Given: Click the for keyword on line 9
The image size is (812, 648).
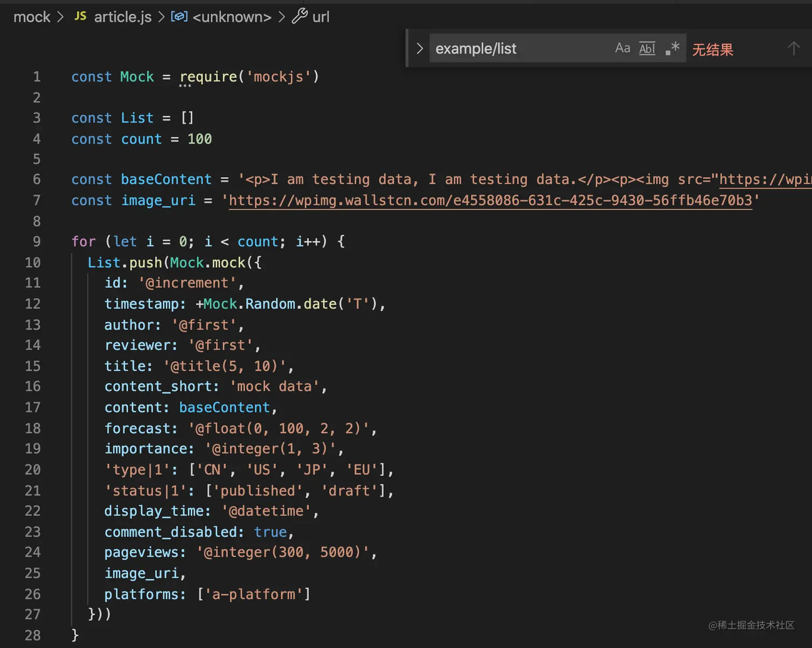Looking at the screenshot, I should point(83,242).
